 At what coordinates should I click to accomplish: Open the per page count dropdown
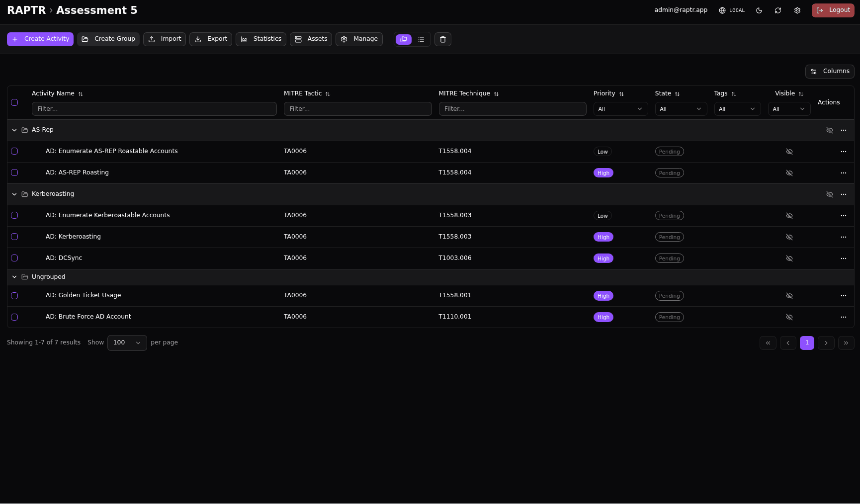127,342
